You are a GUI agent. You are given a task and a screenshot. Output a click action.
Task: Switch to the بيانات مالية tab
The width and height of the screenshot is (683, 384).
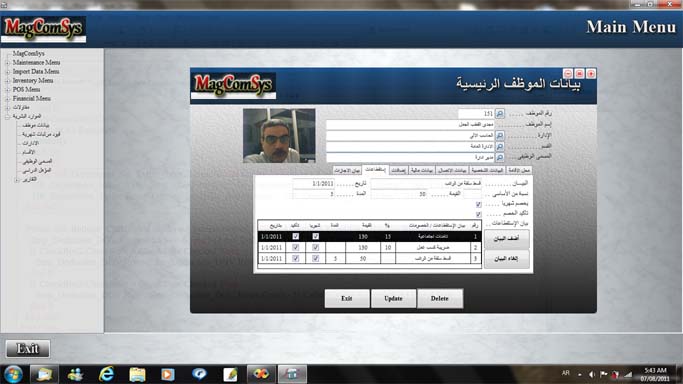tap(422, 170)
